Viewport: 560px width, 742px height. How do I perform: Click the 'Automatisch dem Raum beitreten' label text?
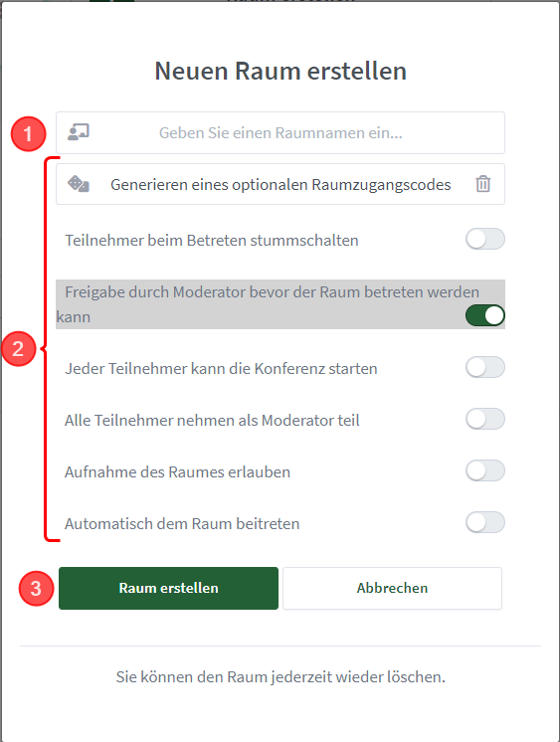click(x=182, y=524)
